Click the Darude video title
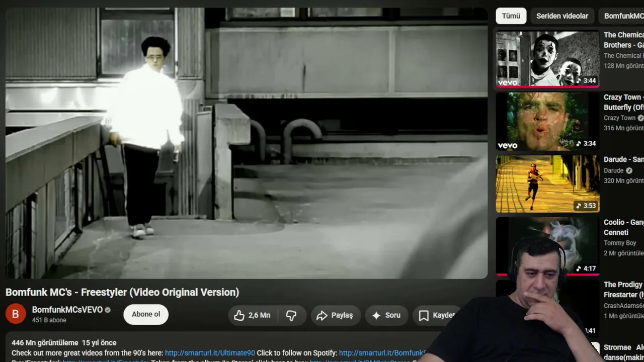Screen dimensions: 644x362 click(624, 159)
